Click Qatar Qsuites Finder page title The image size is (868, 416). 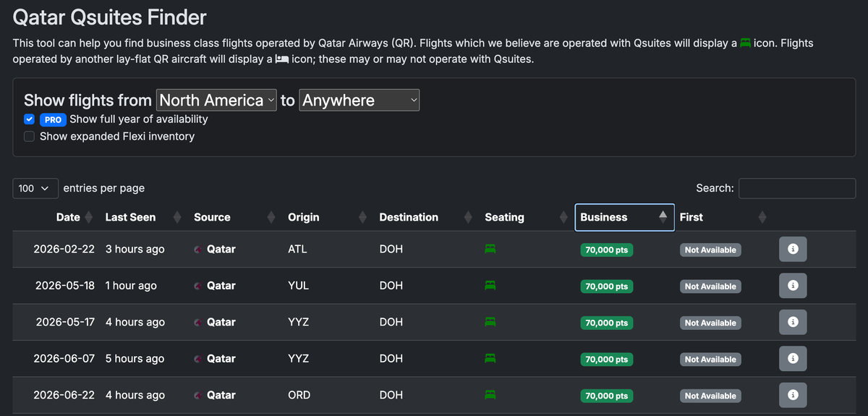[x=110, y=17]
